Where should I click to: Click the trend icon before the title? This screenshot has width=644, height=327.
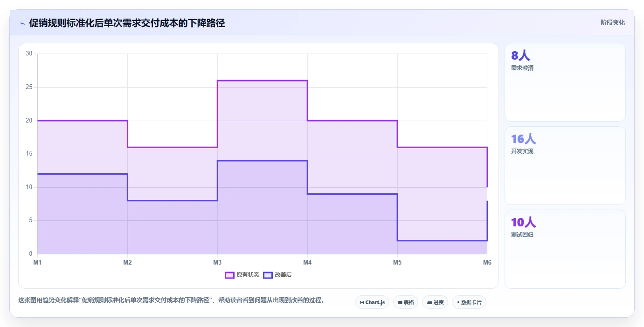[x=22, y=23]
